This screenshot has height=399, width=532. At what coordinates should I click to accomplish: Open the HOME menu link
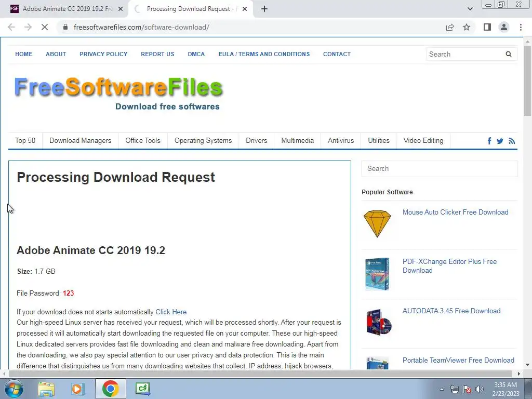pyautogui.click(x=24, y=54)
